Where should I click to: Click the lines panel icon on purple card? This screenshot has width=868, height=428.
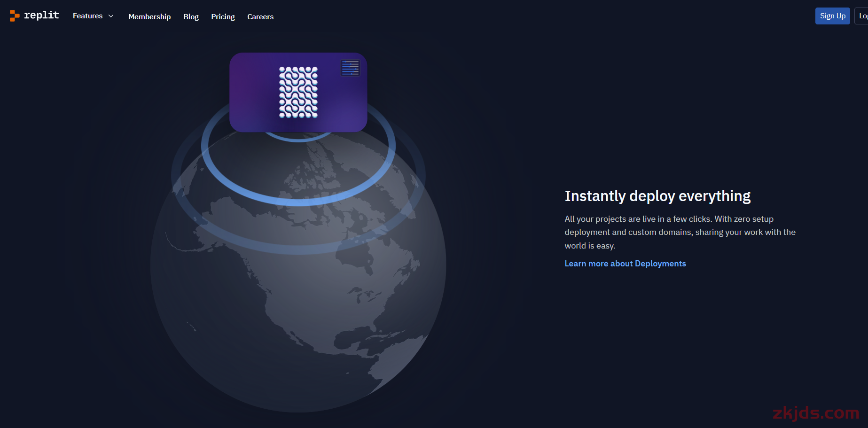coord(350,68)
